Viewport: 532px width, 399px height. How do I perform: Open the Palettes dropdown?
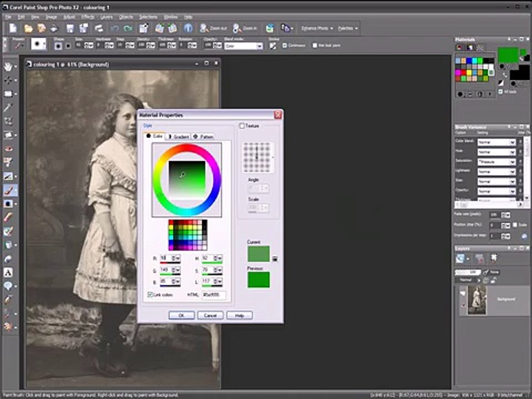pyautogui.click(x=348, y=28)
